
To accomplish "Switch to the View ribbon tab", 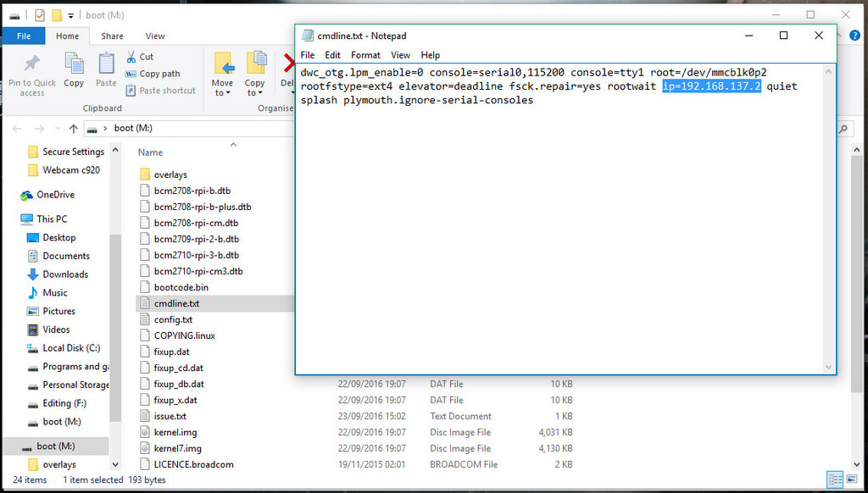I will pyautogui.click(x=155, y=36).
